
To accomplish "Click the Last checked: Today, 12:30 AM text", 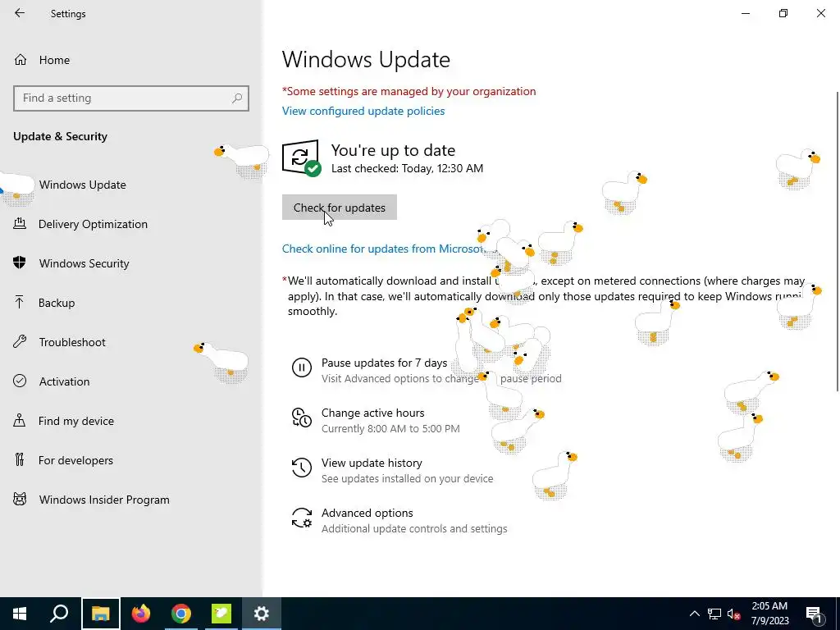I will [x=407, y=168].
